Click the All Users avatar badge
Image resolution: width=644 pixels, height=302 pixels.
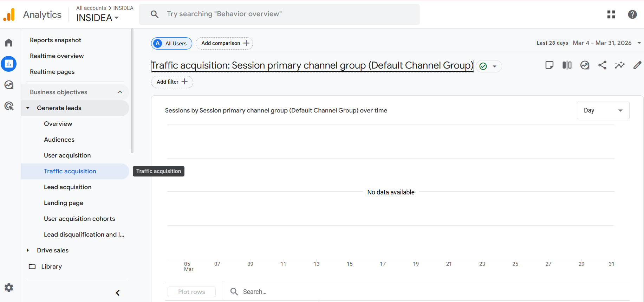coord(158,43)
